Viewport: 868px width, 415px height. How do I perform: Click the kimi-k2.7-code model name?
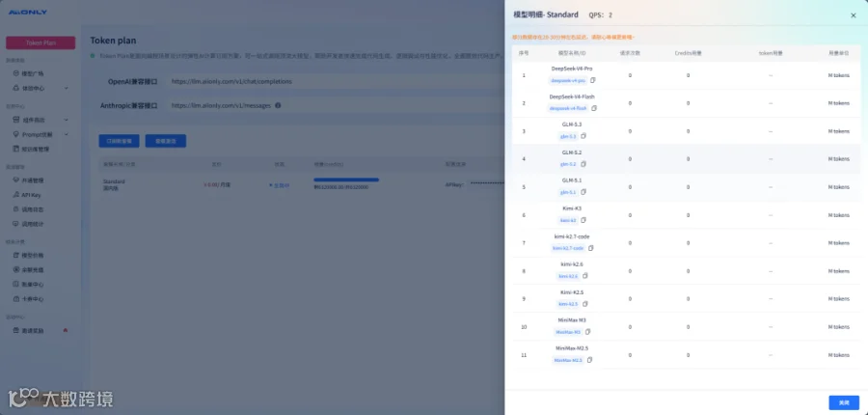572,236
